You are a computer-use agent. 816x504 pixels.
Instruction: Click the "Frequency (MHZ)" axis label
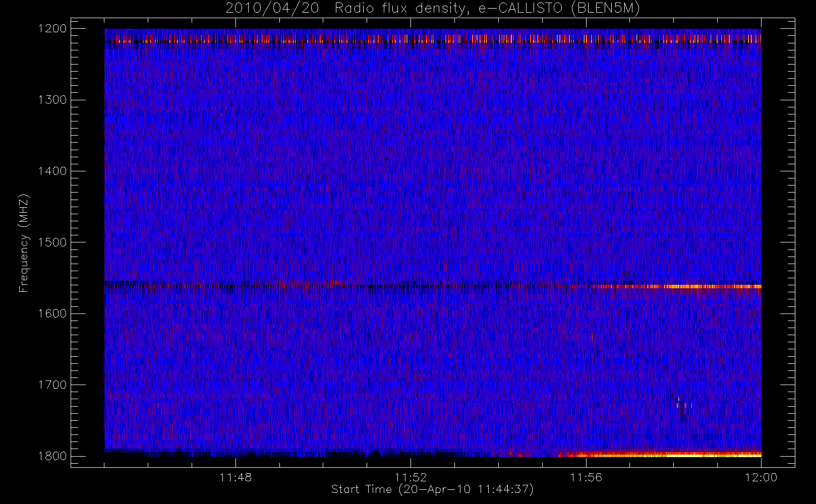point(23,243)
